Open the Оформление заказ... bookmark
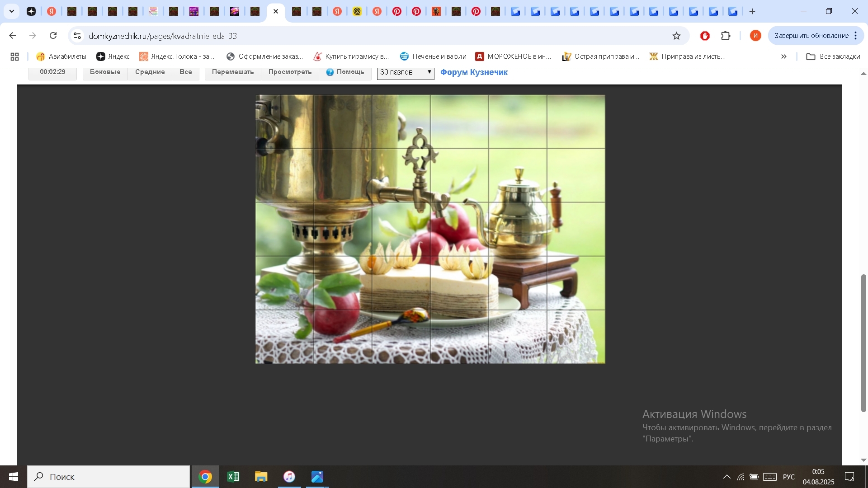868x488 pixels. [x=265, y=56]
